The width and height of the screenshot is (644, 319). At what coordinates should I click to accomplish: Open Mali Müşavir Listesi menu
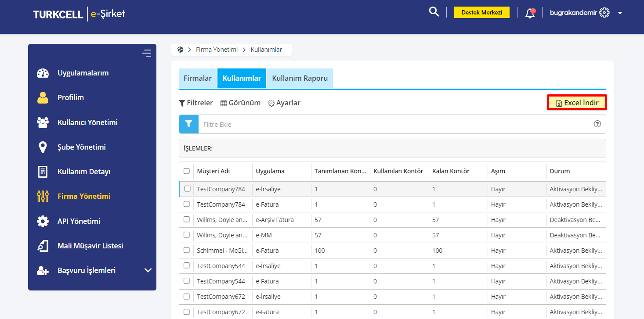[x=90, y=246]
